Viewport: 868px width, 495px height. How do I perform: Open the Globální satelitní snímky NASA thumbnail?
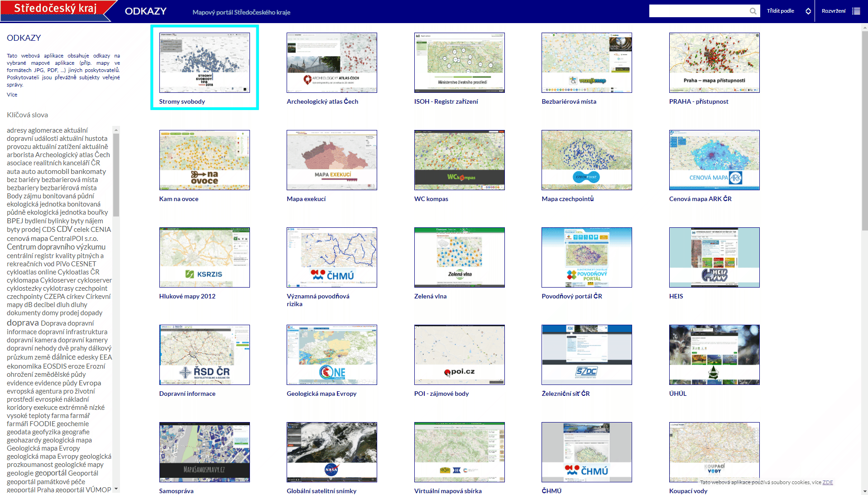click(x=331, y=452)
